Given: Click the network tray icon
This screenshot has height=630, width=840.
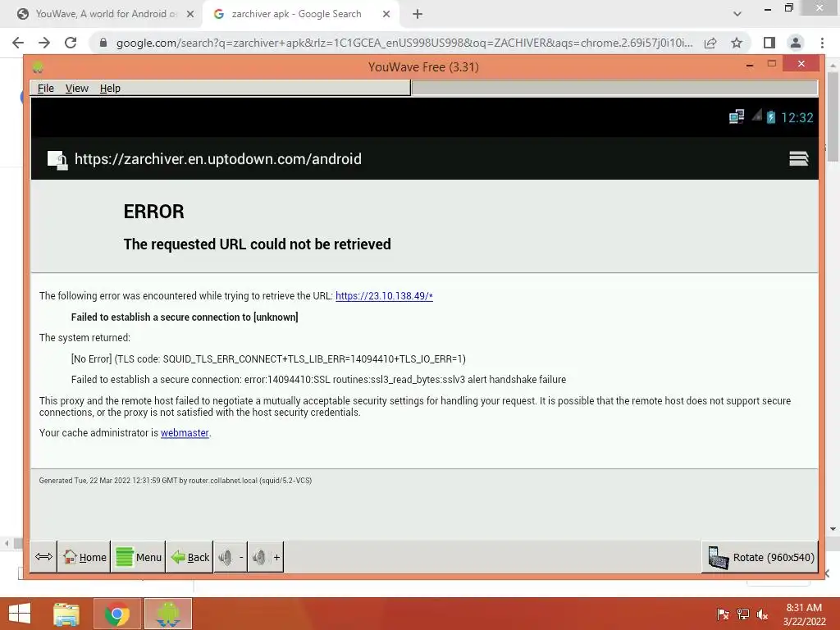Looking at the screenshot, I should click(x=743, y=614).
